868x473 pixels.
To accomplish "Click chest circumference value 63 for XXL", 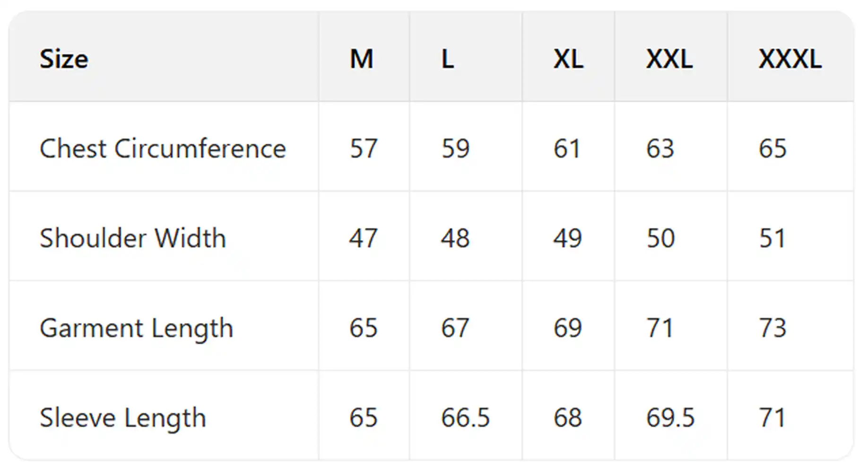I will click(x=660, y=149).
